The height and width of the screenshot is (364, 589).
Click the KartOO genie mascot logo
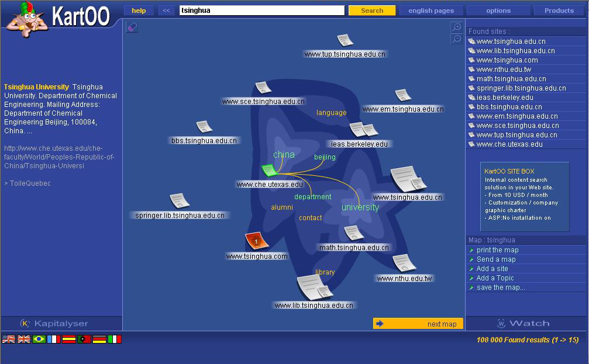tap(27, 19)
